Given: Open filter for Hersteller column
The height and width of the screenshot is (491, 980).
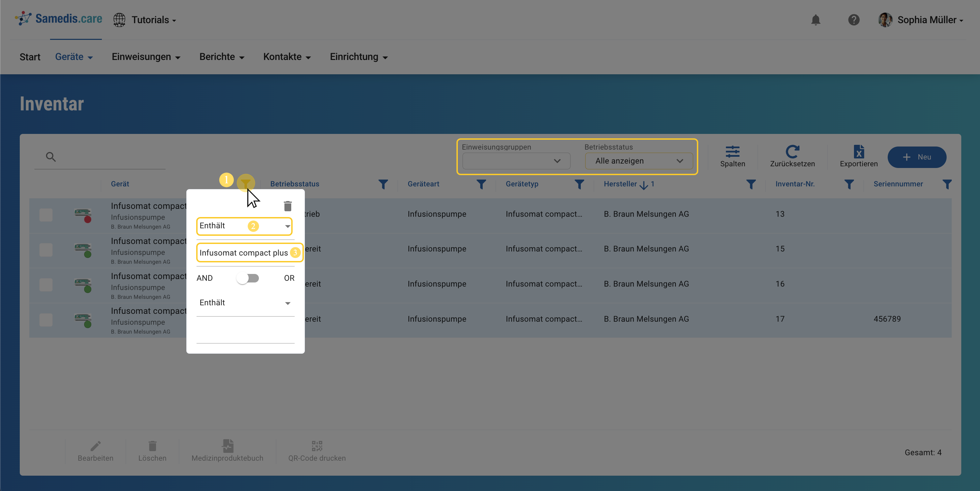Looking at the screenshot, I should coord(751,184).
